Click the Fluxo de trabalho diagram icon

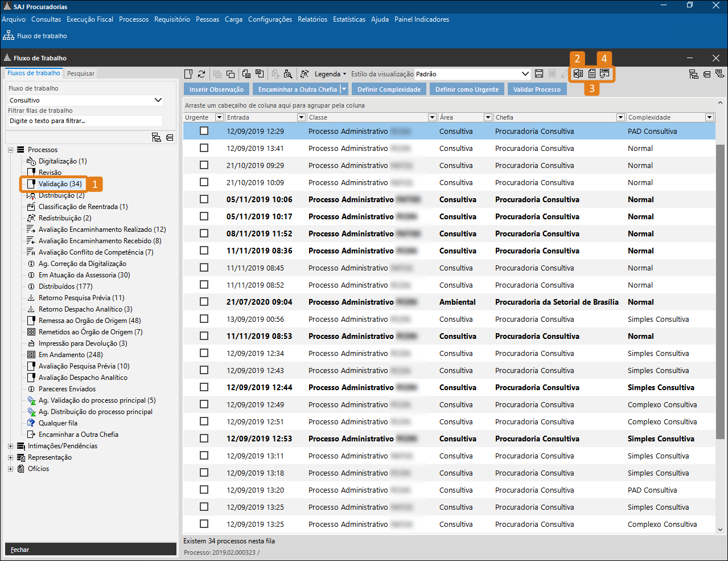[9, 36]
